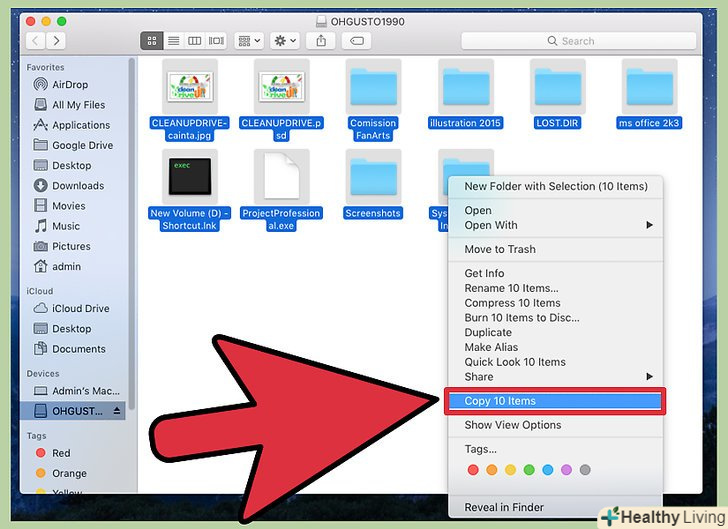Pick the green tag dot in the context menu
728x529 pixels.
(529, 470)
